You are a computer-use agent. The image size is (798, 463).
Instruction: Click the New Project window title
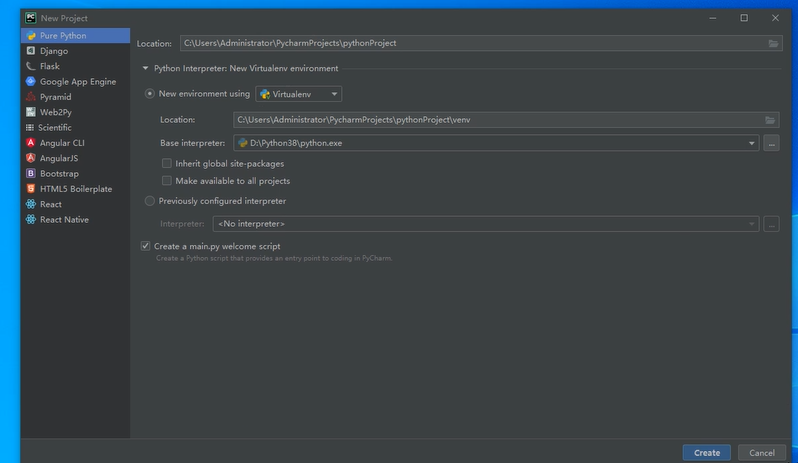click(64, 18)
